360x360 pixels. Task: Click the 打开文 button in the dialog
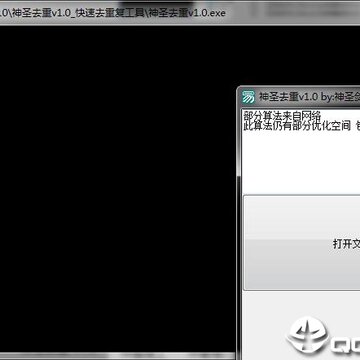302,243
